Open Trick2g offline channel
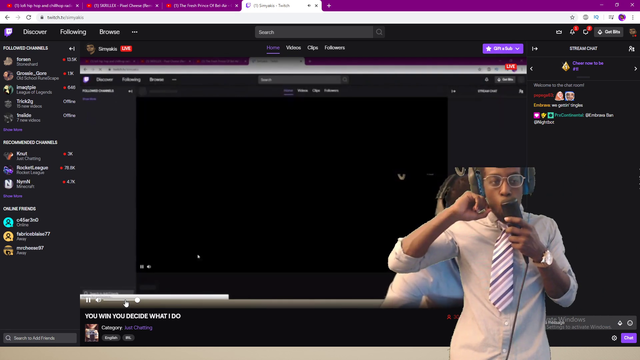Viewport: 640px width, 360px height. [40, 103]
